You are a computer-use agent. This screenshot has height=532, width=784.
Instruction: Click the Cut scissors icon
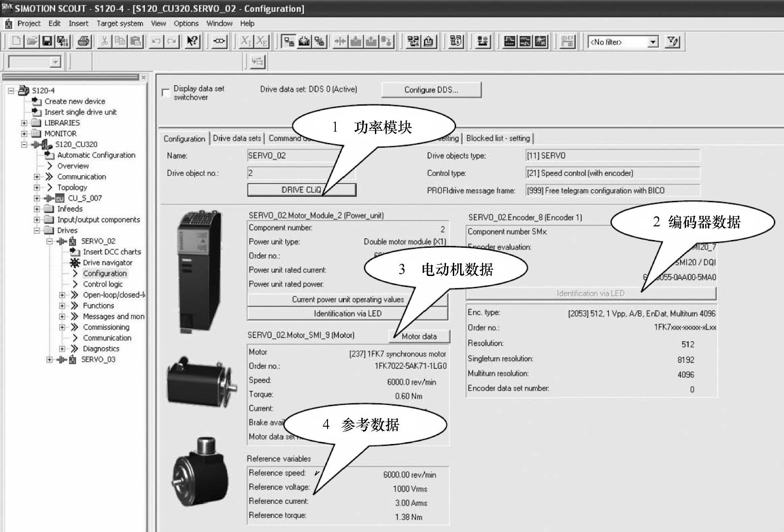pos(105,41)
